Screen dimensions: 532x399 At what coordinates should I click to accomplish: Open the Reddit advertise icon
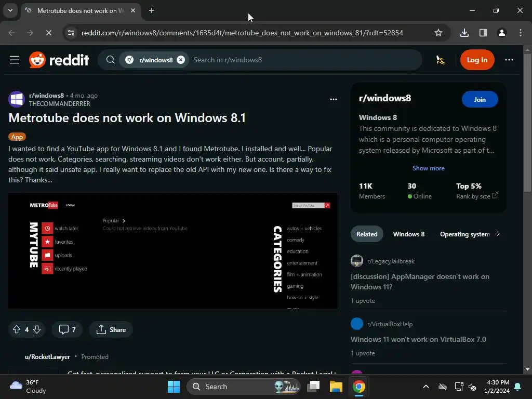(x=440, y=60)
